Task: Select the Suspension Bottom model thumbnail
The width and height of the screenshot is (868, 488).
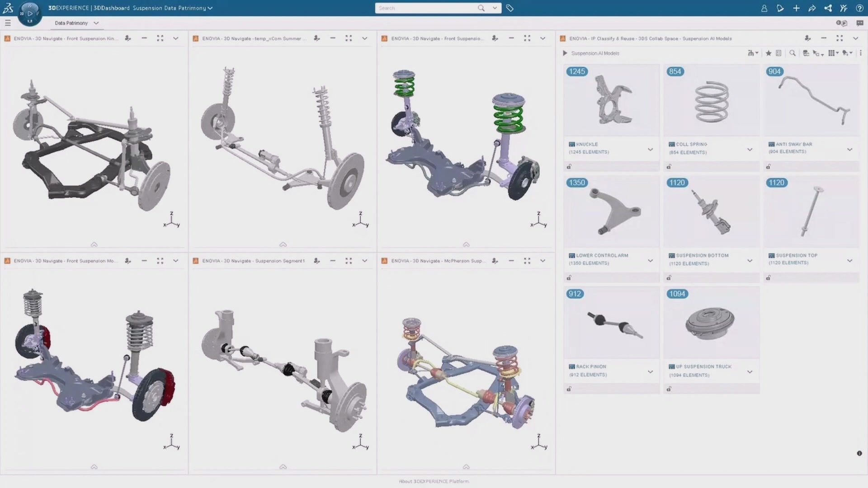Action: 712,211
